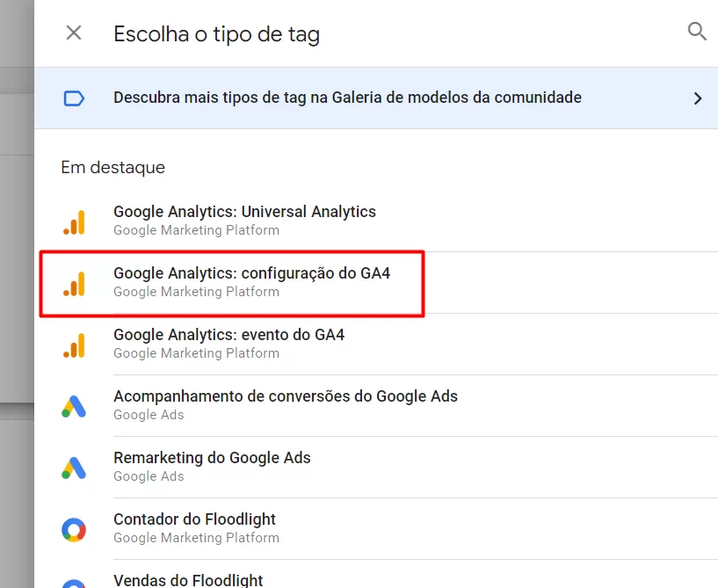
Task: Open the community template gallery banner text
Action: 347,98
